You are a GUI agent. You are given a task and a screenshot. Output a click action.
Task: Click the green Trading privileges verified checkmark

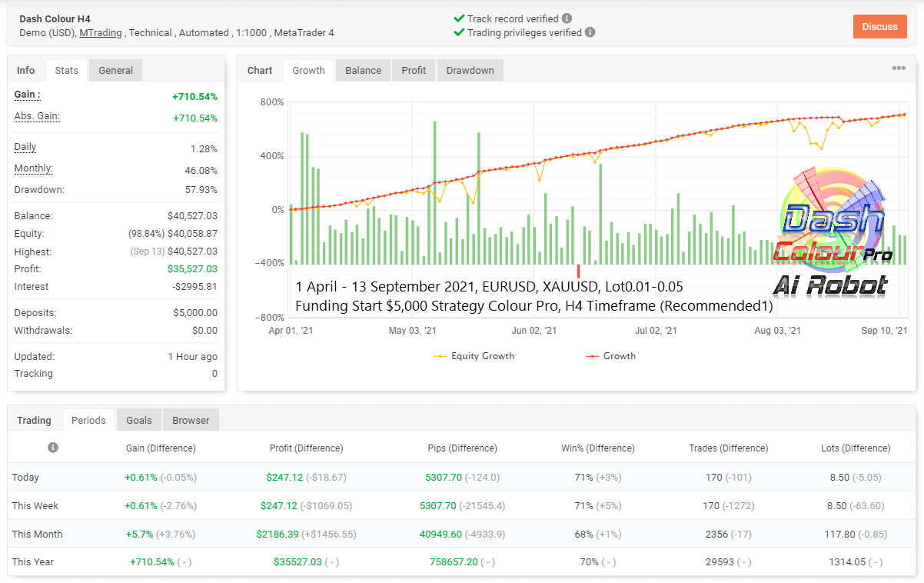pos(459,32)
